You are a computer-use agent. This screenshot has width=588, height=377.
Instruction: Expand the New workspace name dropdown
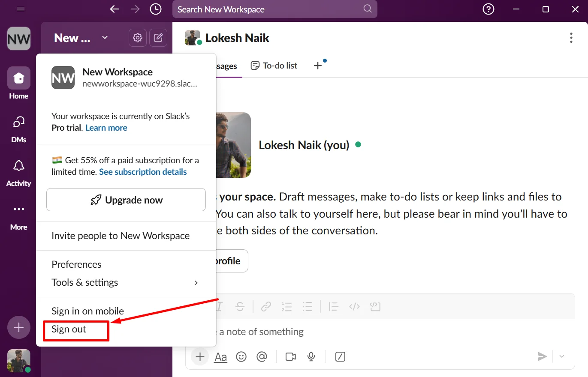81,38
